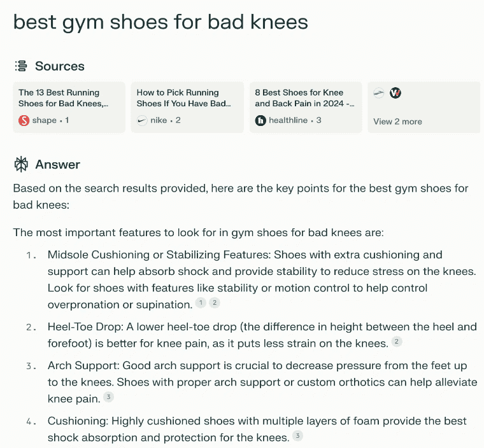Viewport: 484px width, 448px height.
Task: Open citation 3 after Cushioning item
Action: [x=297, y=436]
